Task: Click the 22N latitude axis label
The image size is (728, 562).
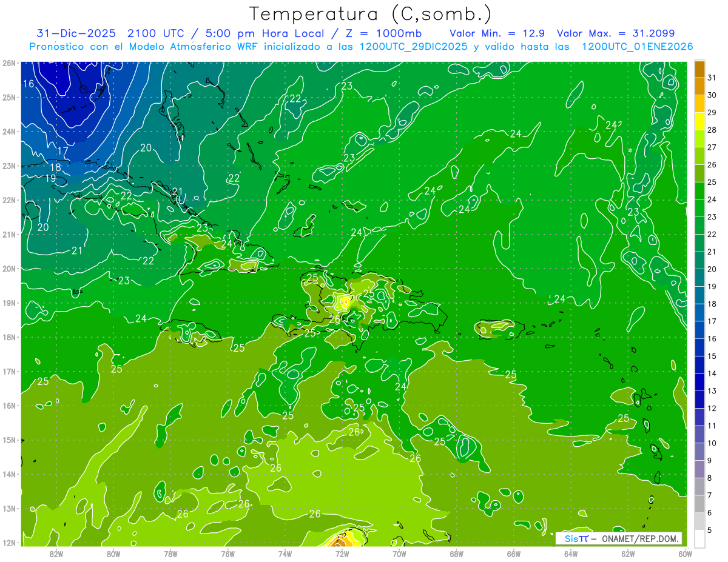Action: pos(9,200)
